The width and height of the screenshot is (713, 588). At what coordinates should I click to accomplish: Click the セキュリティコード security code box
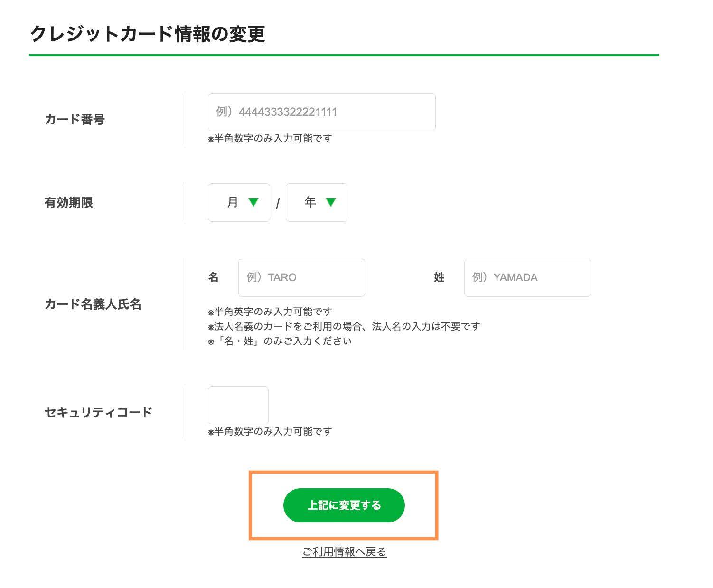(x=238, y=405)
